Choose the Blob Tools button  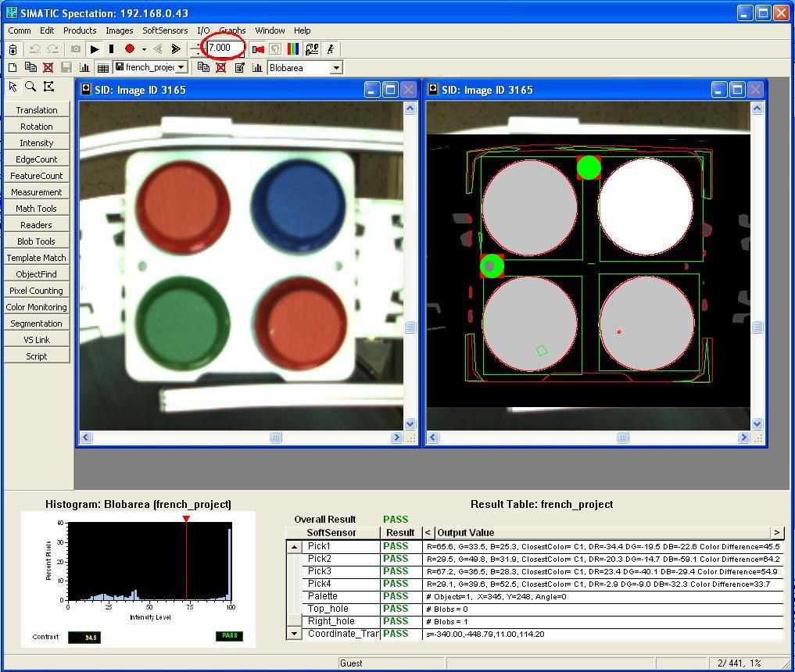37,241
